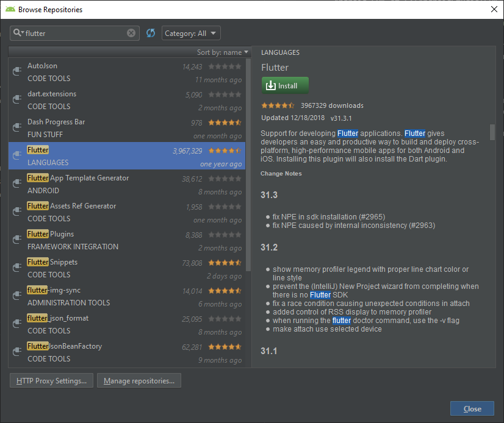
Task: Install the Flutter plugin
Action: tap(285, 85)
